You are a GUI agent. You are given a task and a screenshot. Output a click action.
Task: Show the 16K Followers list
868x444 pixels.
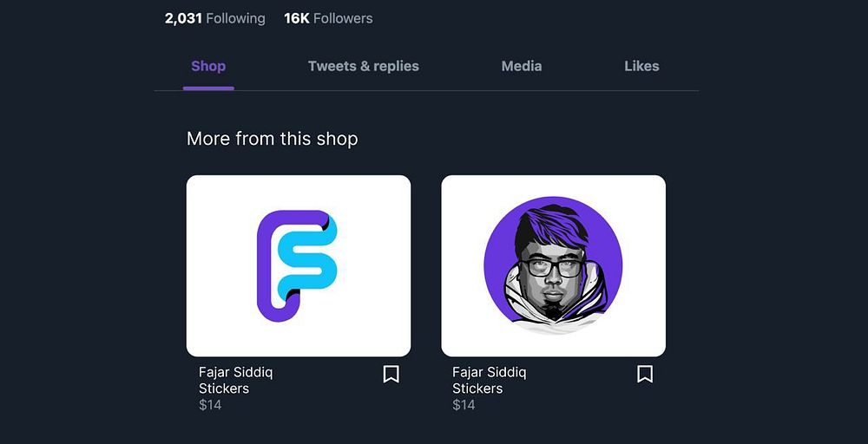[328, 18]
